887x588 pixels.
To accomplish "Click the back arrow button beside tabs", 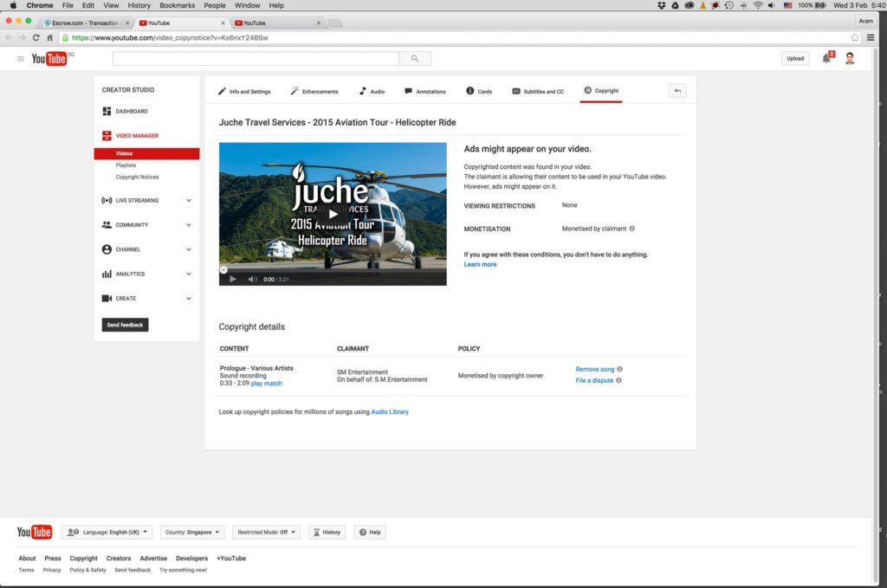I will [677, 91].
